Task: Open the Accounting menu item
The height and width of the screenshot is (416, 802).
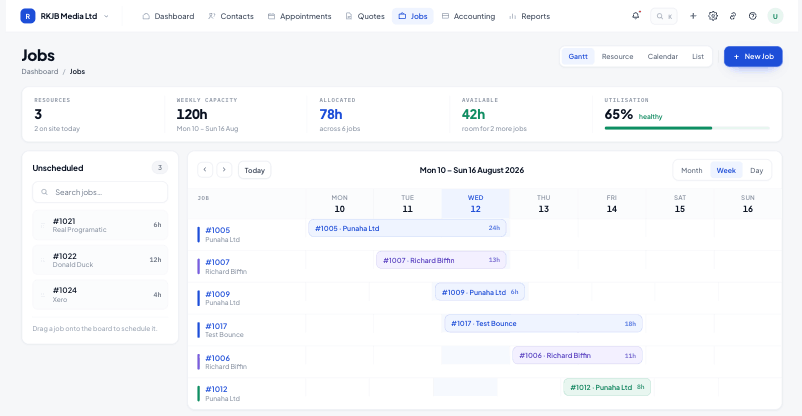Action: tap(469, 16)
